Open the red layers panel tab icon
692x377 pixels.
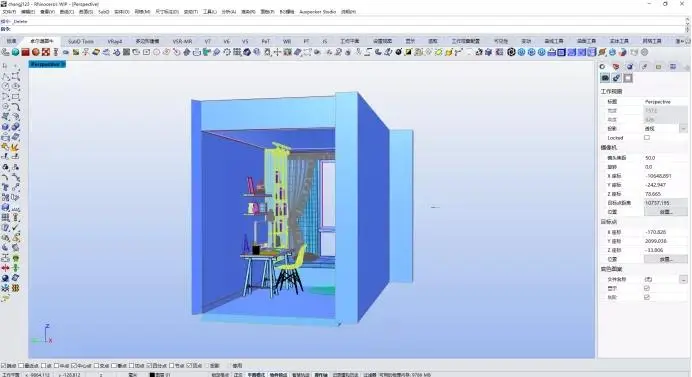click(616, 67)
